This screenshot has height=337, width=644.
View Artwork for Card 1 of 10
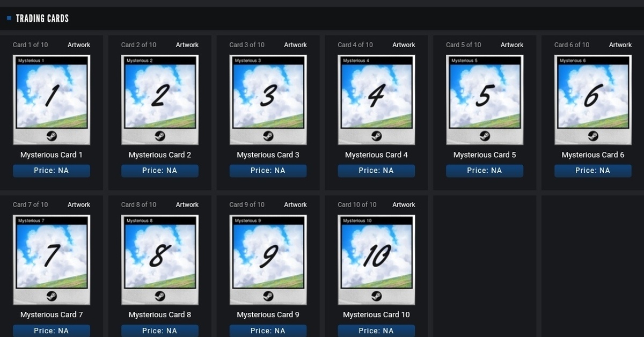click(79, 45)
